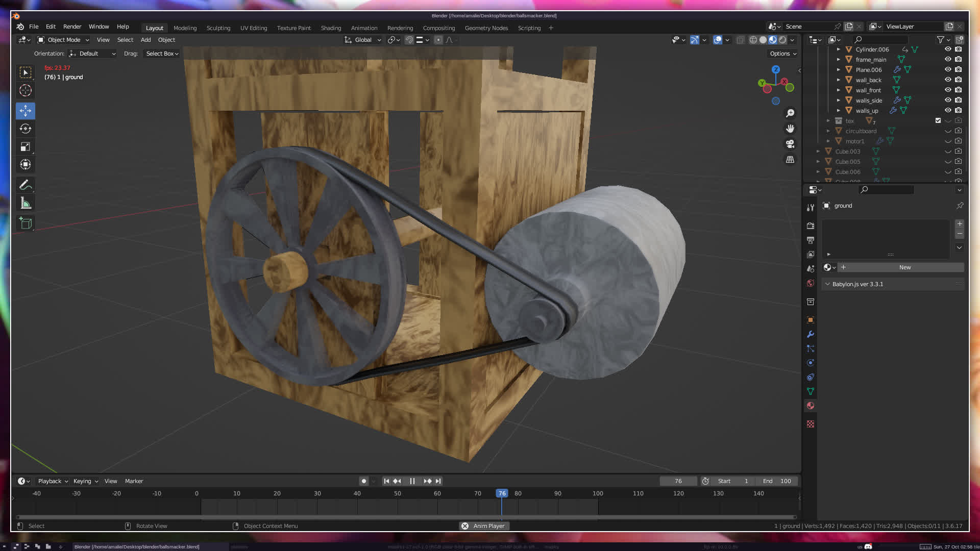
Task: Toggle visibility eye of Cylinder.006
Action: pos(948,49)
